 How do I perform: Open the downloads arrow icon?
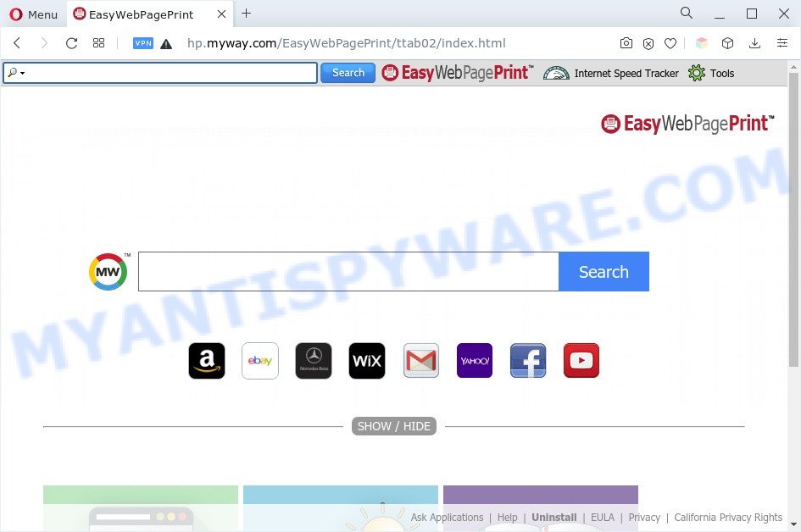pyautogui.click(x=754, y=43)
